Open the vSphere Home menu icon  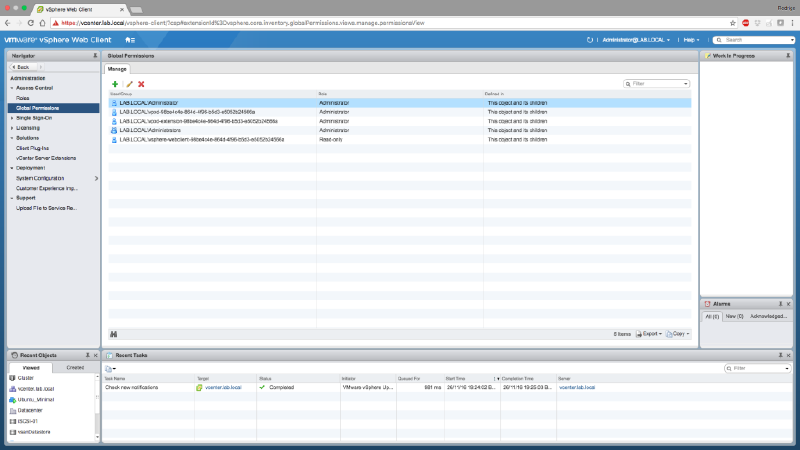click(130, 39)
